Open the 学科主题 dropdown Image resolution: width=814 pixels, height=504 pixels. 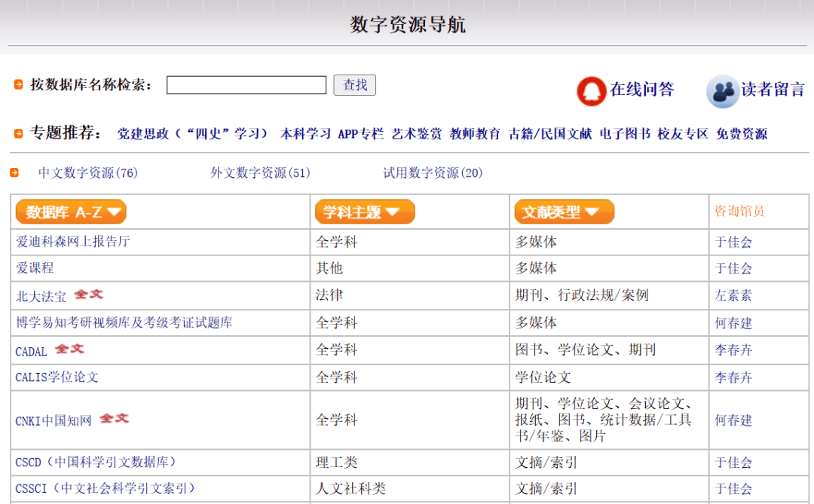click(365, 212)
